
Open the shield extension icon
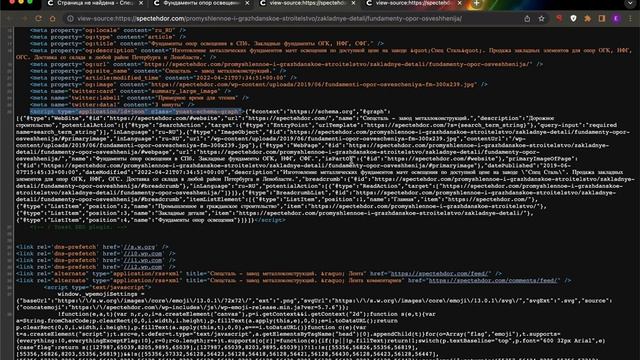tap(573, 18)
